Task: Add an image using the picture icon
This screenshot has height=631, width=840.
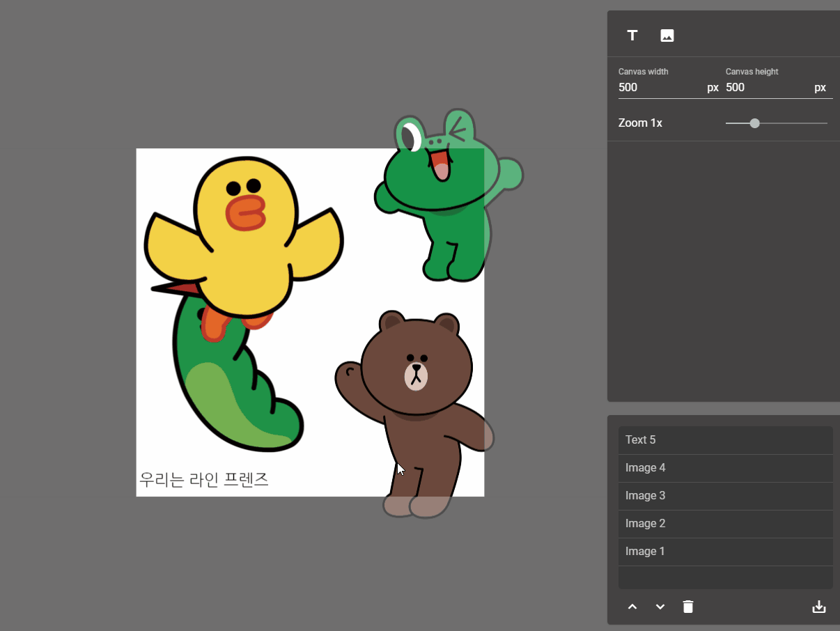Action: pyautogui.click(x=667, y=36)
